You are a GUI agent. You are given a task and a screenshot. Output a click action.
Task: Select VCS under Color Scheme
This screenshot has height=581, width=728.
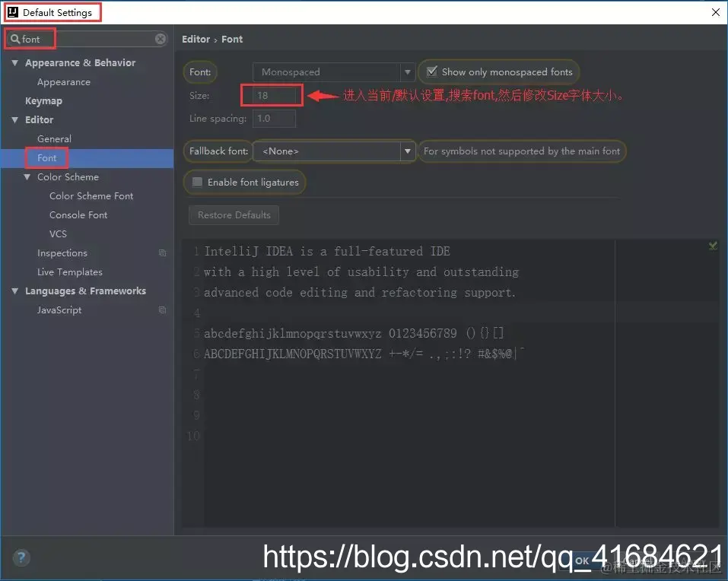pyautogui.click(x=58, y=234)
